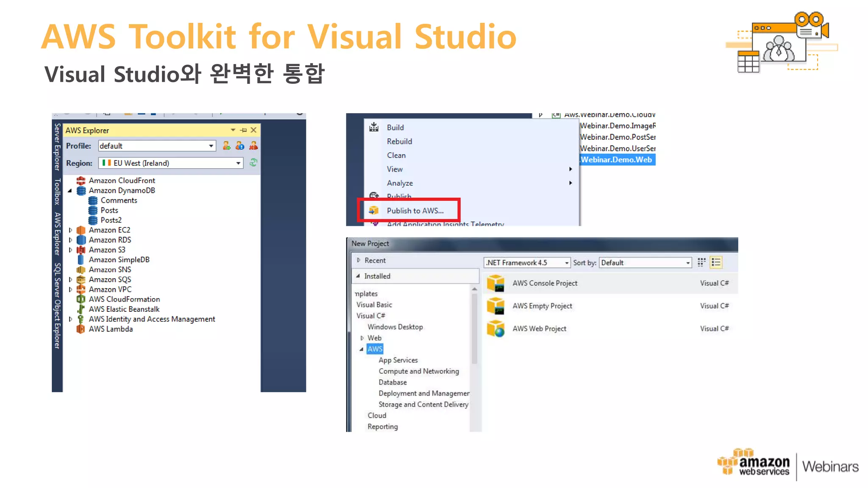Click the Amazon S3 icon
868x488 pixels.
click(81, 250)
